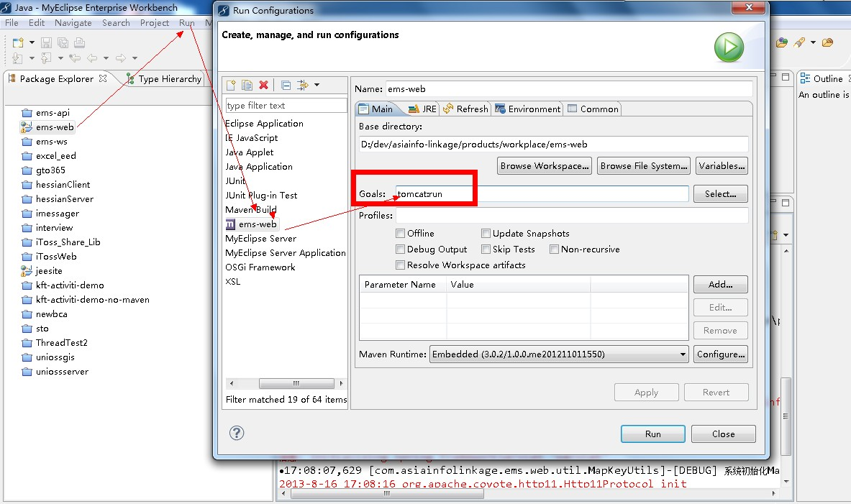Image resolution: width=851 pixels, height=504 pixels.
Task: Click horizontal scrollbar in configurations list
Action: pos(296,383)
